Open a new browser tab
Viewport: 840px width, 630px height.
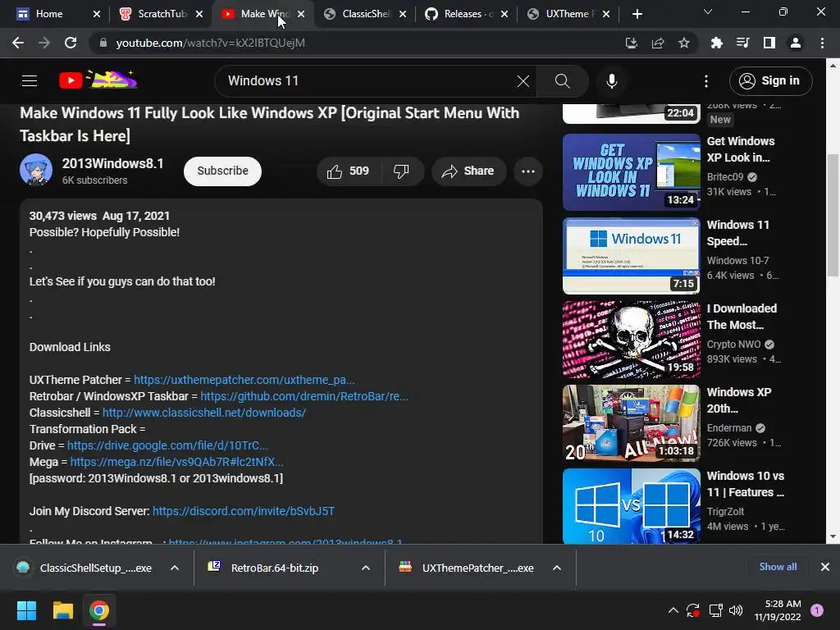tap(637, 14)
